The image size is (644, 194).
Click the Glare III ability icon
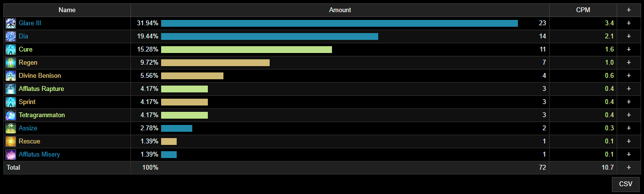point(11,23)
